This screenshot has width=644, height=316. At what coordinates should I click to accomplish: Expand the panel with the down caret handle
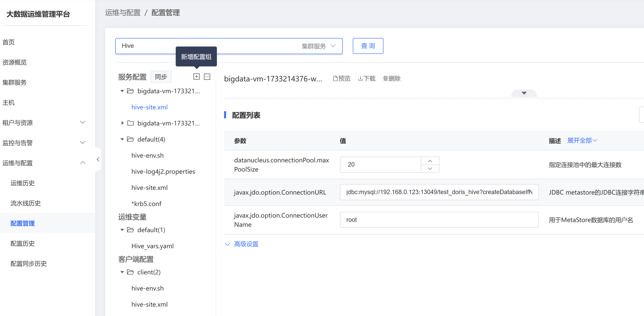pyautogui.click(x=524, y=93)
